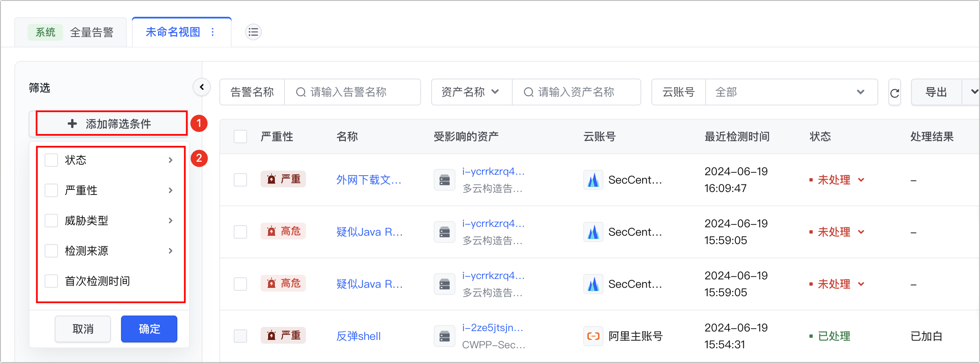980x363 pixels.
Task: Expand the 威胁类型 filter submenu arrow
Action: (x=170, y=221)
